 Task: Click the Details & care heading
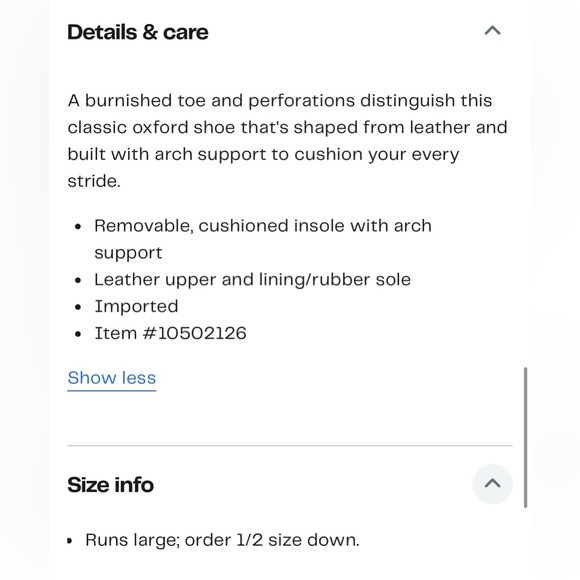point(138,32)
